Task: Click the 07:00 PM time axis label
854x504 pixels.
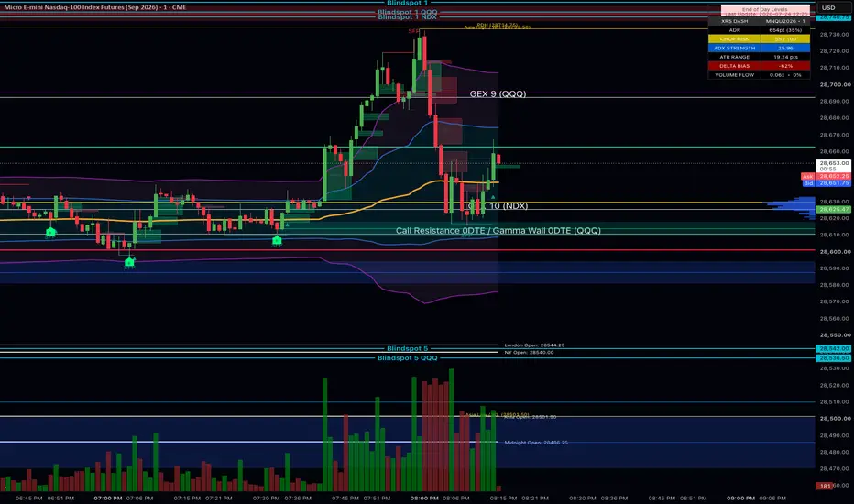Action: (x=108, y=498)
